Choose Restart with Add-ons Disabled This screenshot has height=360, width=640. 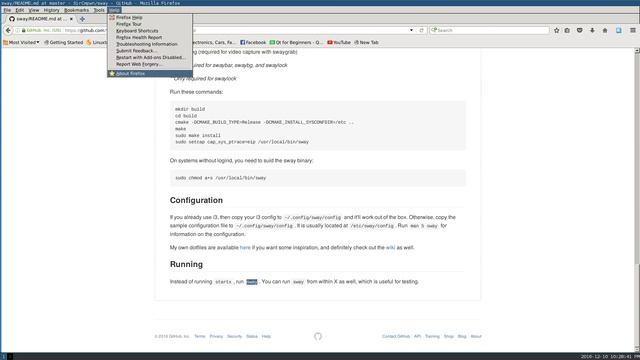(x=150, y=58)
